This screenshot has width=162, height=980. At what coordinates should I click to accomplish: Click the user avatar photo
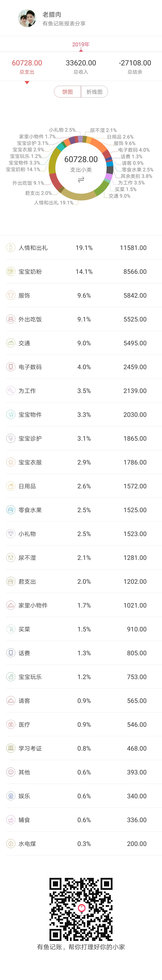pyautogui.click(x=27, y=18)
